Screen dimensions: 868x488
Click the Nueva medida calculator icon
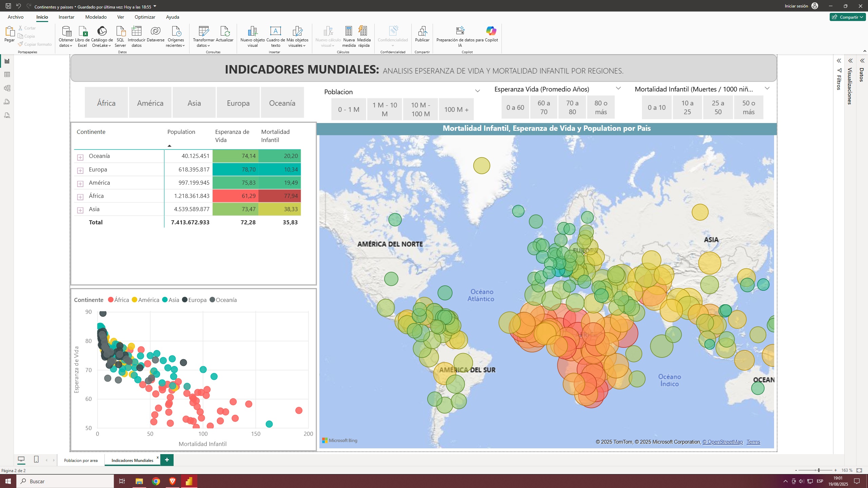[x=349, y=32]
